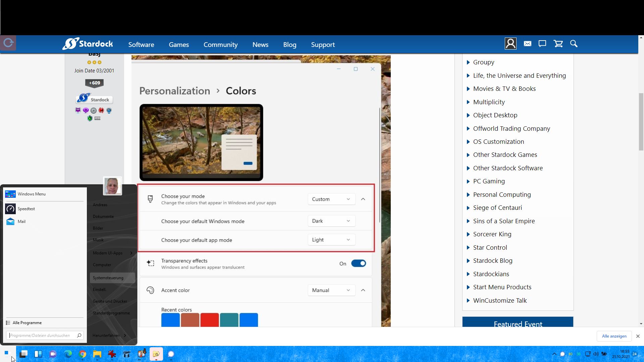Screen dimensions: 644x362
Task: Open the Support menu
Action: [x=323, y=45]
